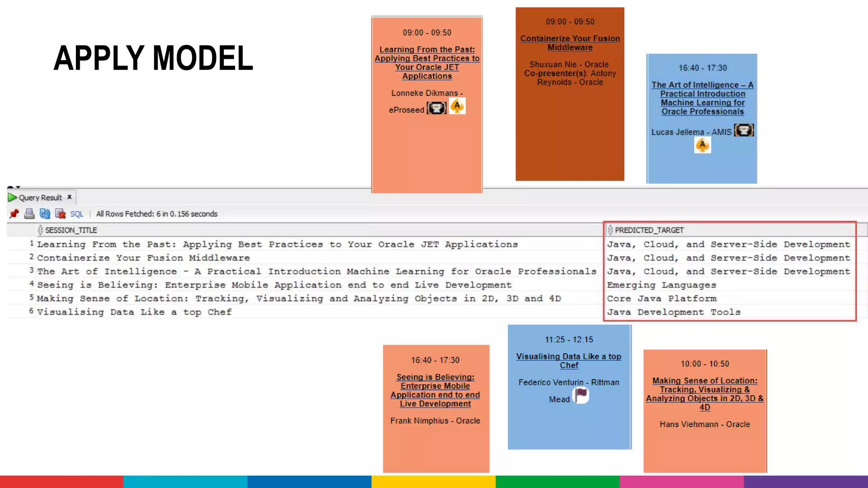Viewport: 868px width, 488px height.
Task: Click the green run arrow icon
Action: click(x=12, y=197)
